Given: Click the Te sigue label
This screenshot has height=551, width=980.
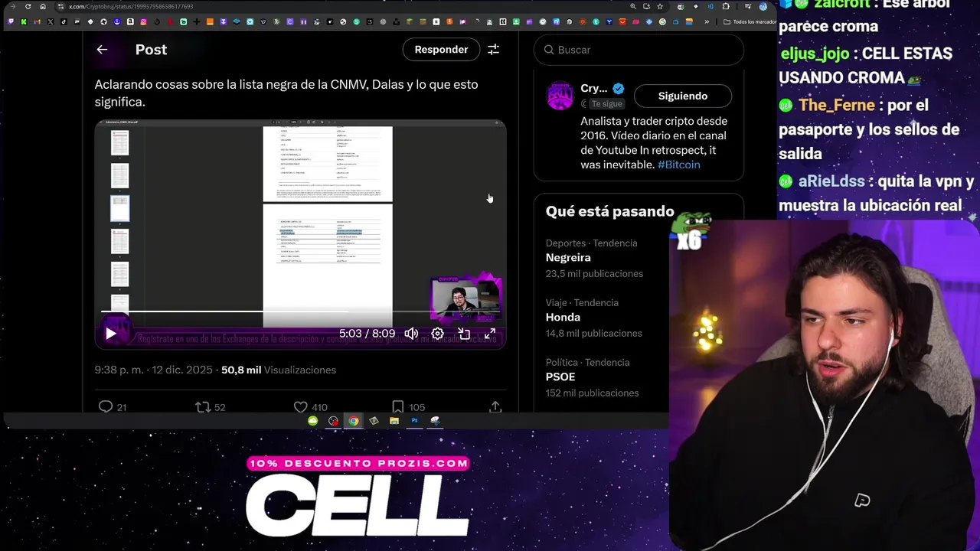Looking at the screenshot, I should [606, 103].
